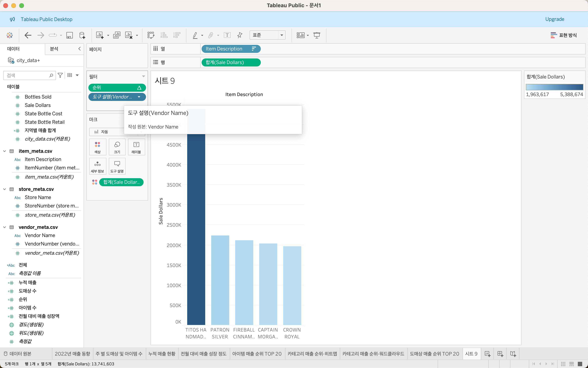This screenshot has width=588, height=368.
Task: Switch to the 분석 tab
Action: pyautogui.click(x=54, y=49)
